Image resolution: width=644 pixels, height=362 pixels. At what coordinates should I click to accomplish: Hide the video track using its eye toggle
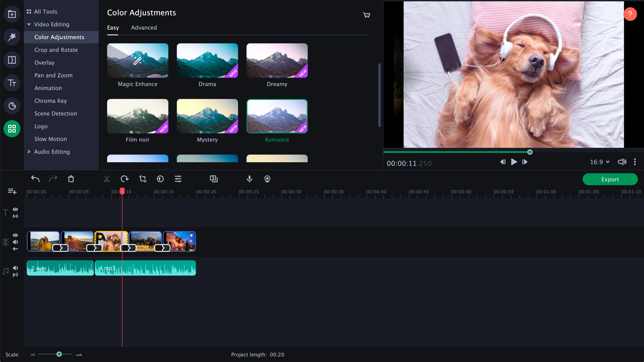tap(15, 235)
